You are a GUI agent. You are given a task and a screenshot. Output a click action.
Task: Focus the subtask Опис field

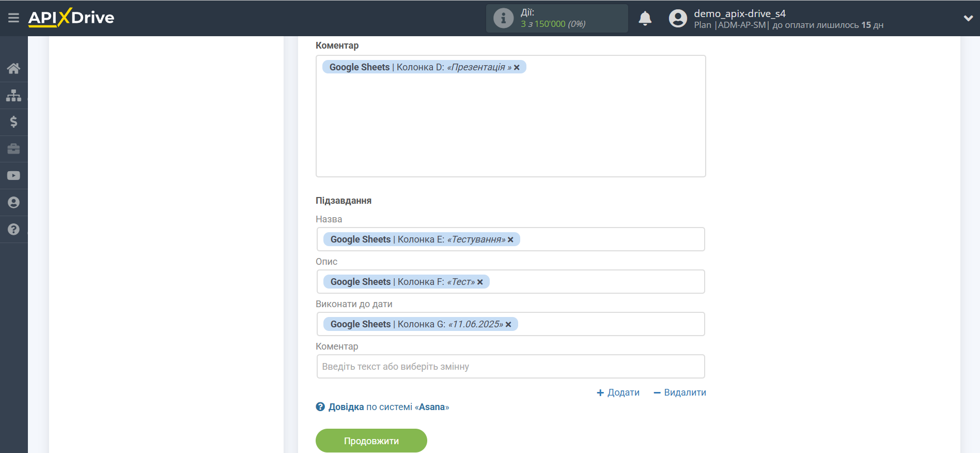point(510,282)
